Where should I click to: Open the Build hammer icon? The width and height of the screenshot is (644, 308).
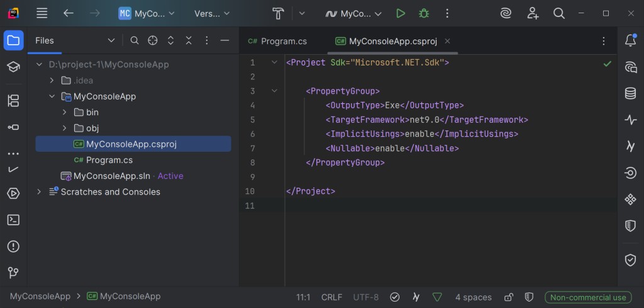(x=279, y=13)
